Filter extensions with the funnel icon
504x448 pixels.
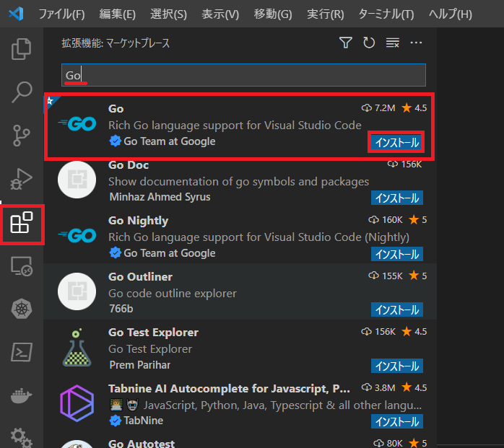(346, 43)
